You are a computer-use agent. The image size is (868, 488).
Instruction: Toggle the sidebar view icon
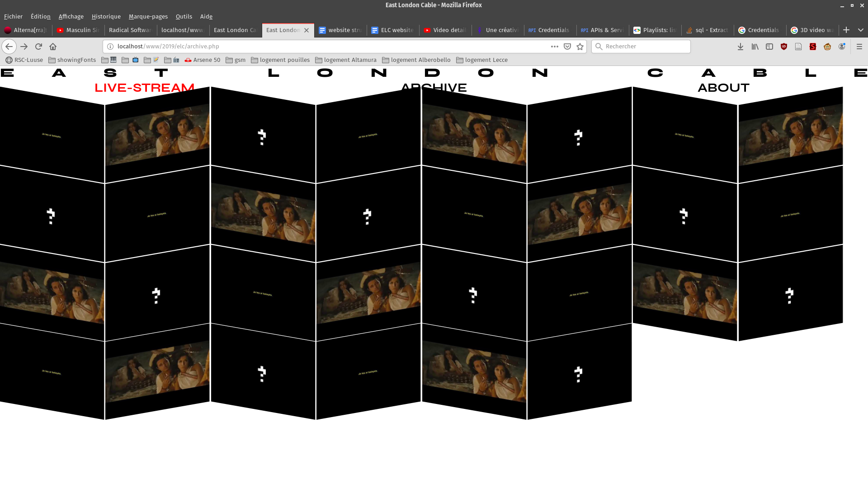pos(769,47)
